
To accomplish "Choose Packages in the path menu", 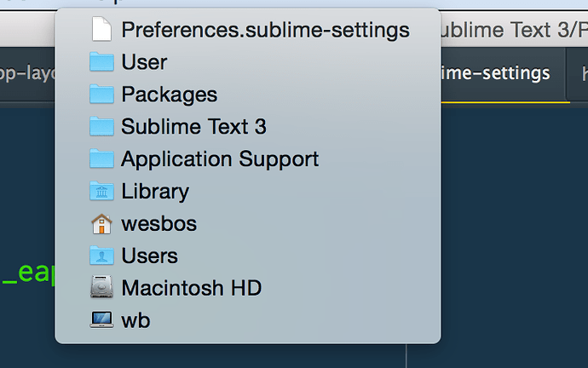I will pyautogui.click(x=248, y=94).
